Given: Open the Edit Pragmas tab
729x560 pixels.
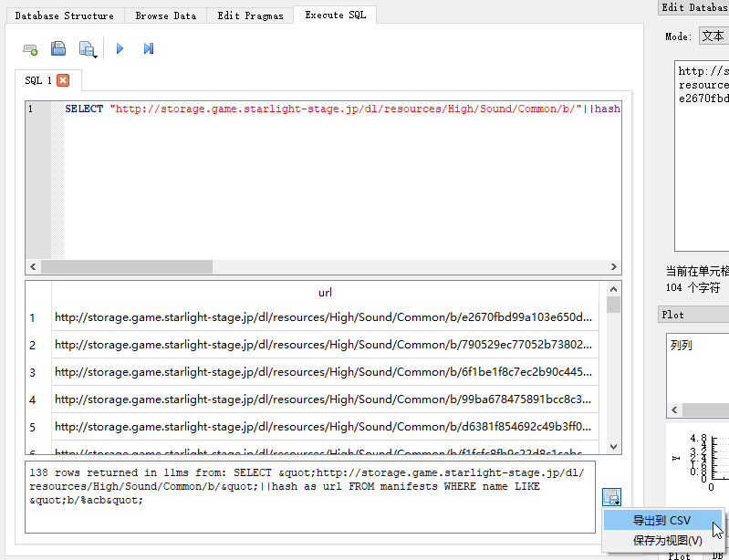Looking at the screenshot, I should pos(250,16).
